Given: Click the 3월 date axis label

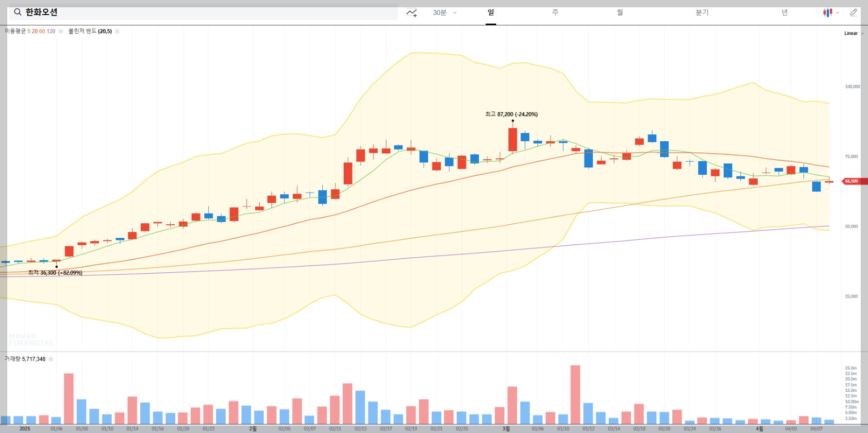Looking at the screenshot, I should [x=506, y=429].
